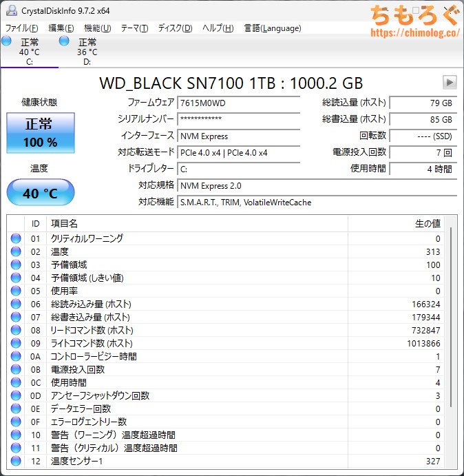
Task: Click the status orb for ID 04 row
Action: tap(16, 278)
